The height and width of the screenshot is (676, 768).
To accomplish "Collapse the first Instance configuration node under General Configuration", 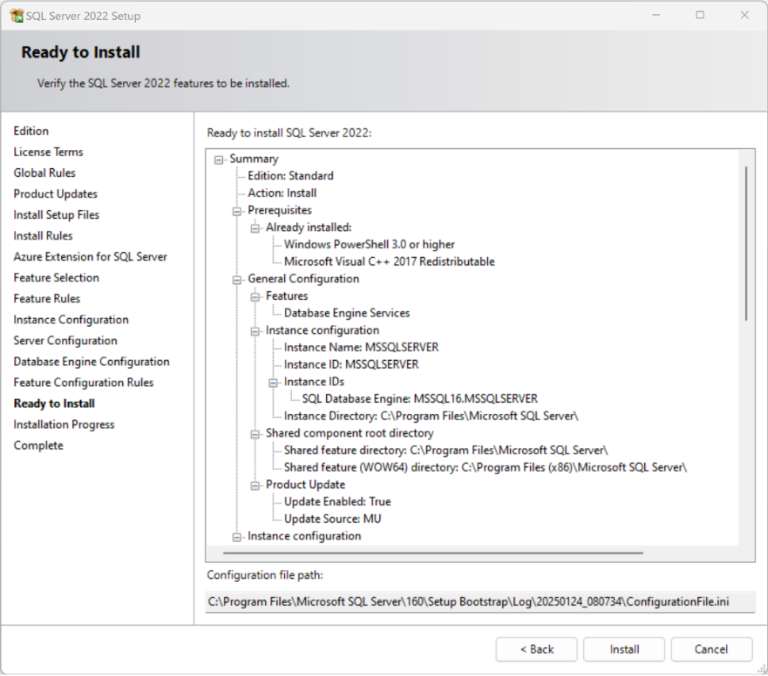I will 255,331.
